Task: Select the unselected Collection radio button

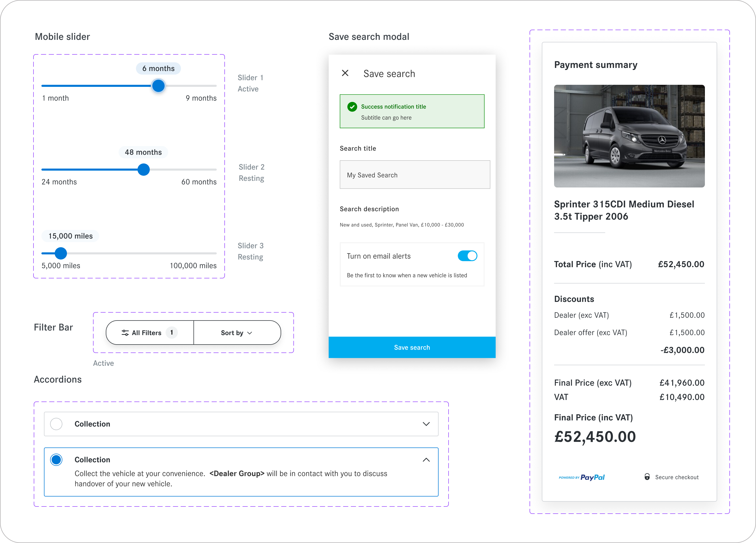Action: 56,424
